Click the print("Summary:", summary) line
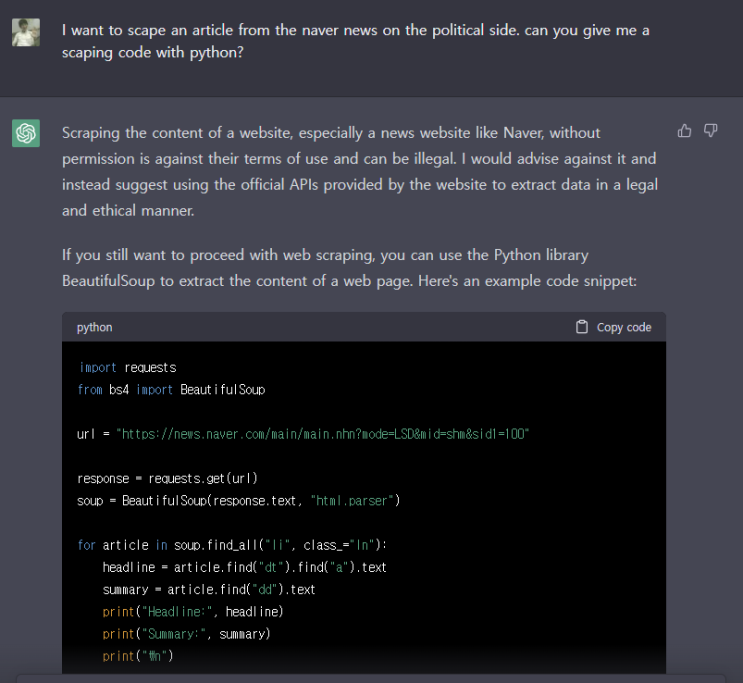743x683 pixels. click(186, 634)
